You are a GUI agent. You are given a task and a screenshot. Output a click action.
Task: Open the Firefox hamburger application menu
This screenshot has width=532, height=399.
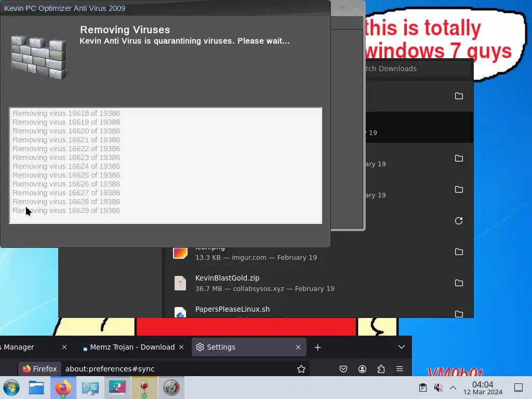[x=400, y=369]
